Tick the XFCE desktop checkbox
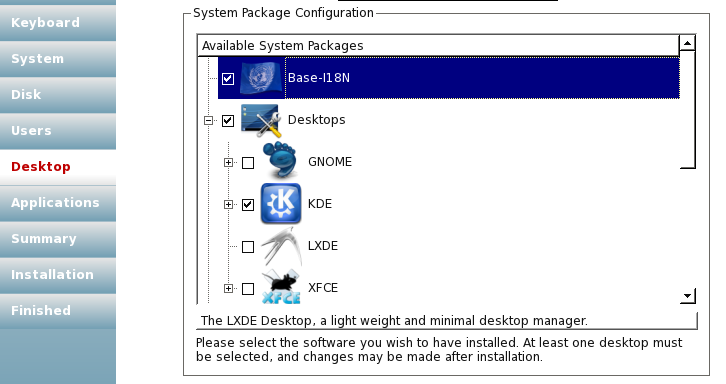The height and width of the screenshot is (384, 726). pyautogui.click(x=248, y=289)
